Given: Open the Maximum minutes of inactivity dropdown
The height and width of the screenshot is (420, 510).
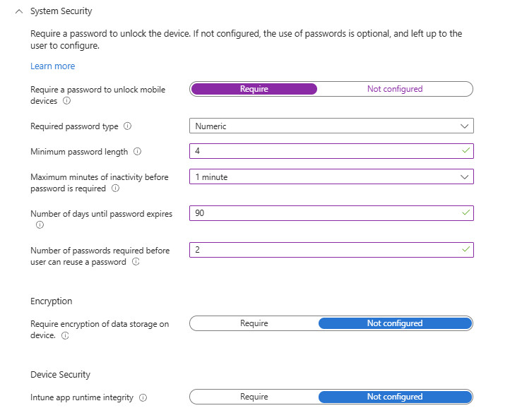Looking at the screenshot, I should pyautogui.click(x=331, y=176).
